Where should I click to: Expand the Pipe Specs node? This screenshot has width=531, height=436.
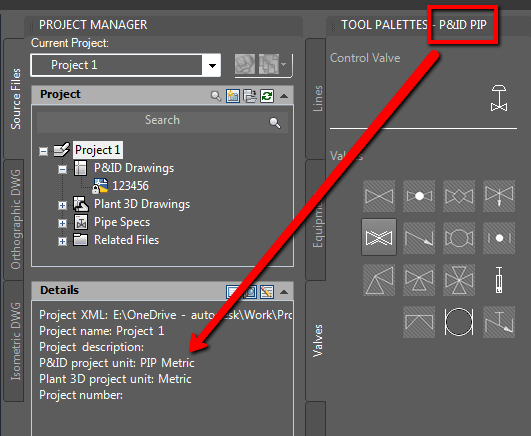62,223
